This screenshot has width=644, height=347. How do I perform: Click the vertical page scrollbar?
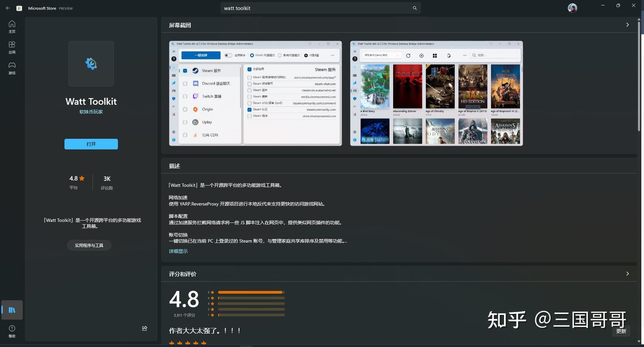[639, 76]
